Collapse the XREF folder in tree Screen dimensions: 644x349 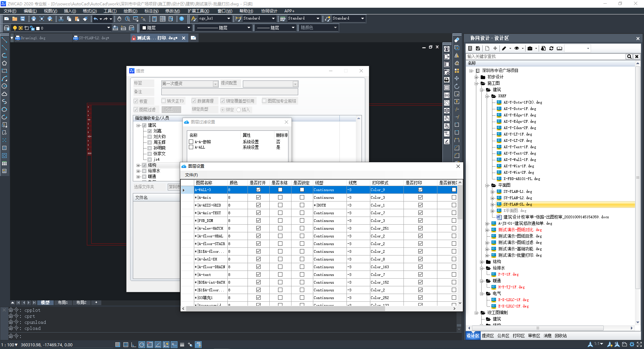(487, 96)
